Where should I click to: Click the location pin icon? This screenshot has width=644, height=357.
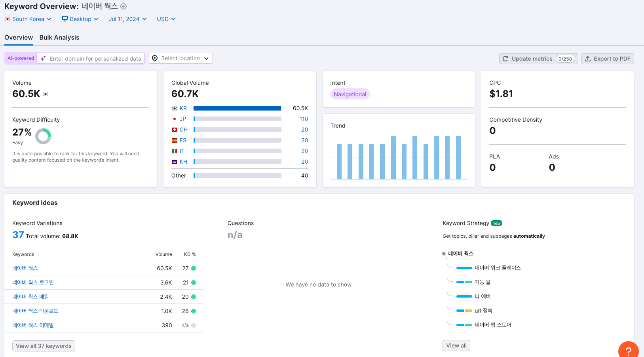point(155,58)
